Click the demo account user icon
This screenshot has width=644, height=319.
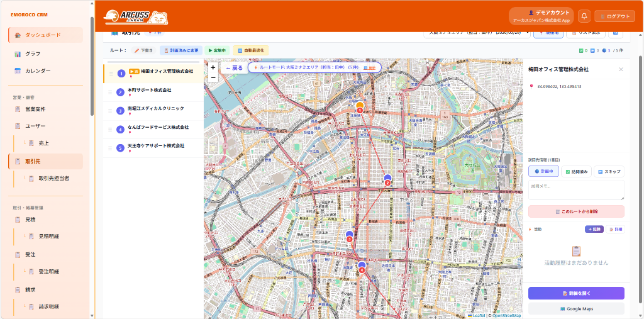coord(531,13)
